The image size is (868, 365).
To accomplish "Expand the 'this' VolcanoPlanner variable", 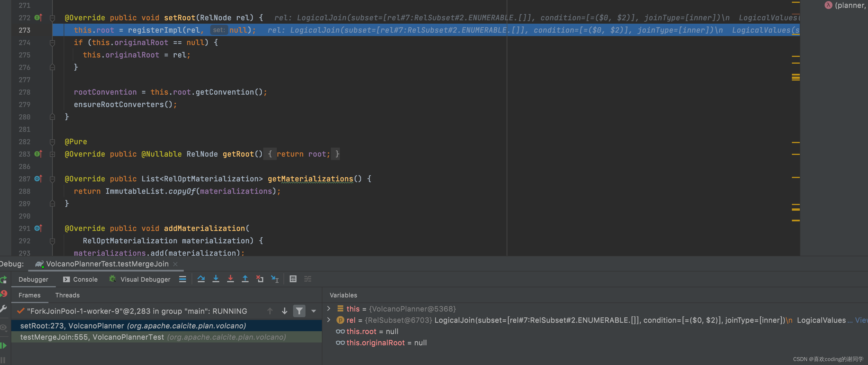I will tap(329, 308).
